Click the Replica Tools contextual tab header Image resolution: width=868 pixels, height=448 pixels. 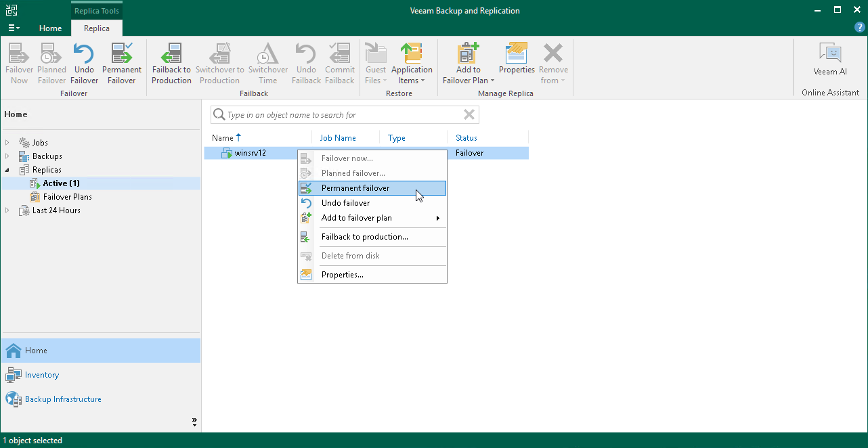coord(97,11)
